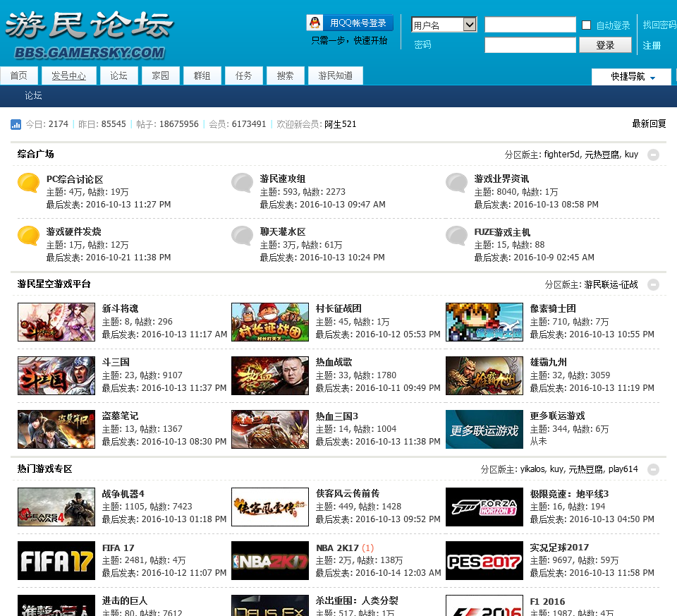Open the 新斗将魂 game thumbnail
The height and width of the screenshot is (616, 677).
(56, 322)
